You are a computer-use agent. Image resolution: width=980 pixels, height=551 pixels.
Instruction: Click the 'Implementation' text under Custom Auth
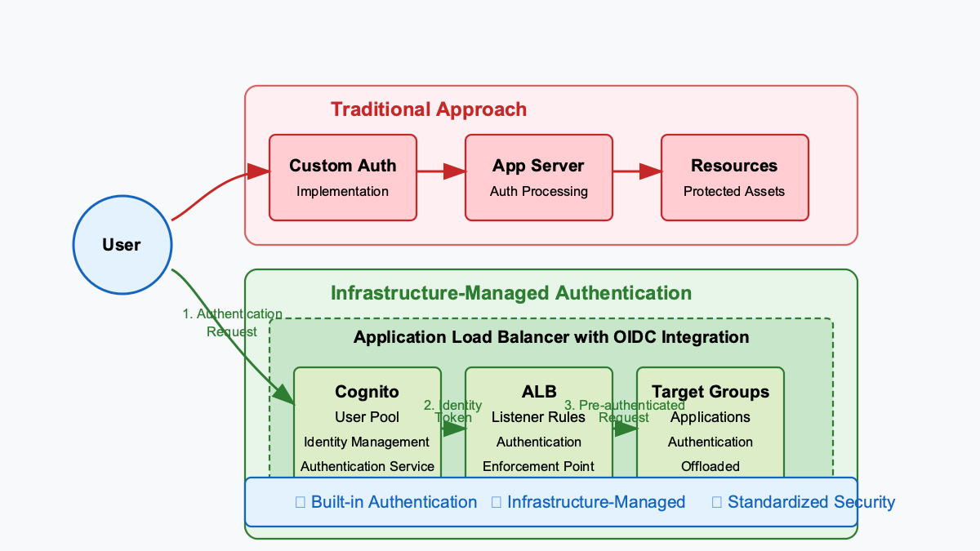pyautogui.click(x=343, y=192)
